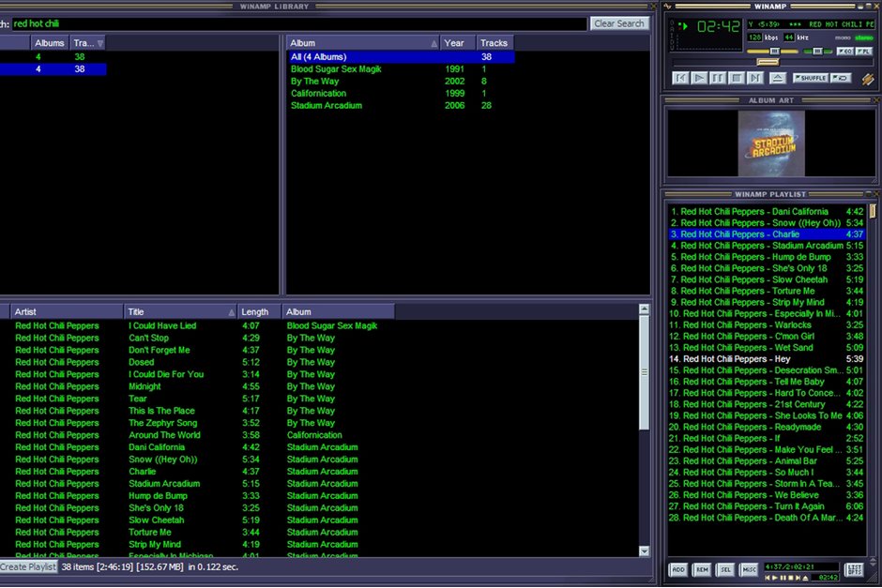Skip to next track in main player
This screenshot has width=882, height=588.
click(755, 78)
